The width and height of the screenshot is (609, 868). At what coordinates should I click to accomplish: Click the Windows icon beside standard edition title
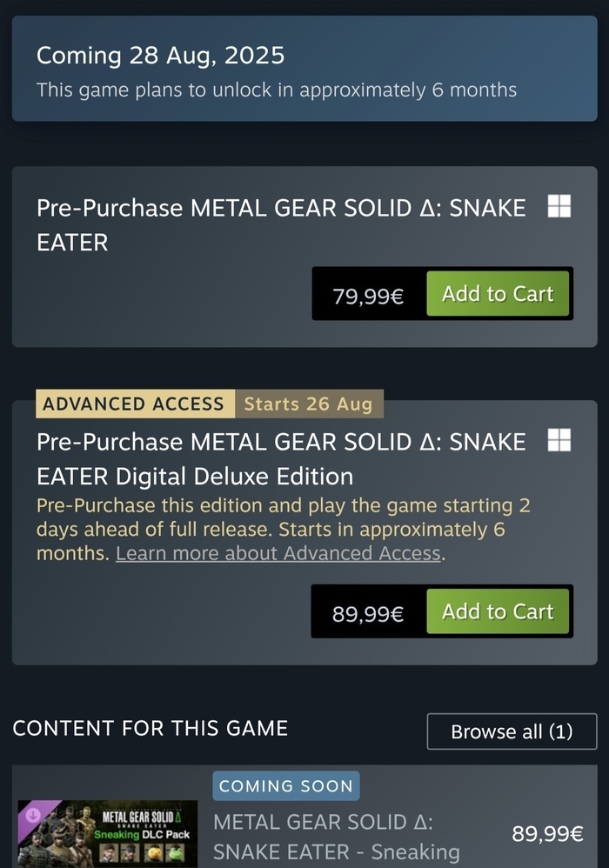pyautogui.click(x=559, y=207)
